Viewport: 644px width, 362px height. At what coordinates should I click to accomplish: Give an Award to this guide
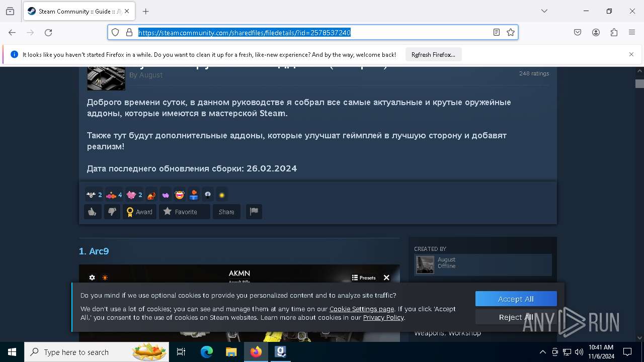(139, 212)
